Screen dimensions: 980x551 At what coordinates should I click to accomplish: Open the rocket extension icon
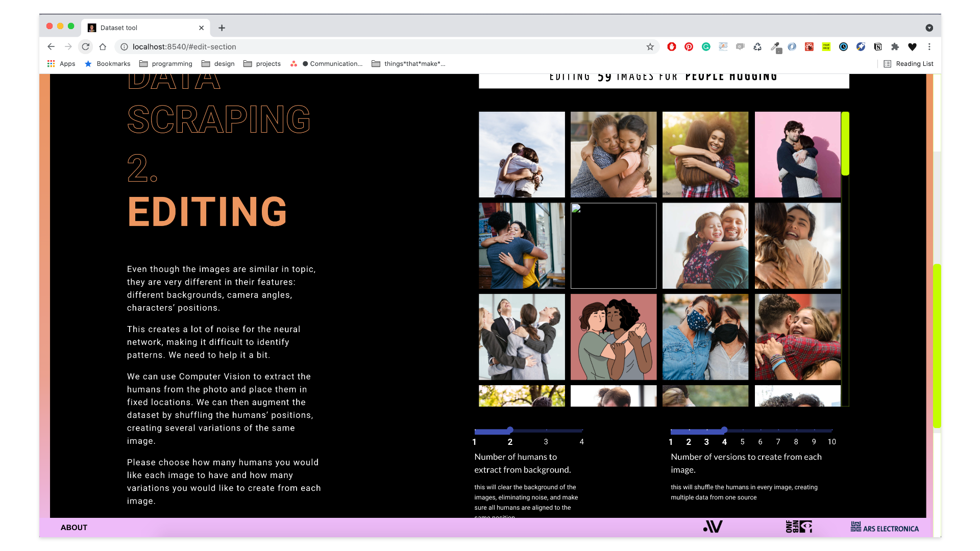click(x=861, y=47)
